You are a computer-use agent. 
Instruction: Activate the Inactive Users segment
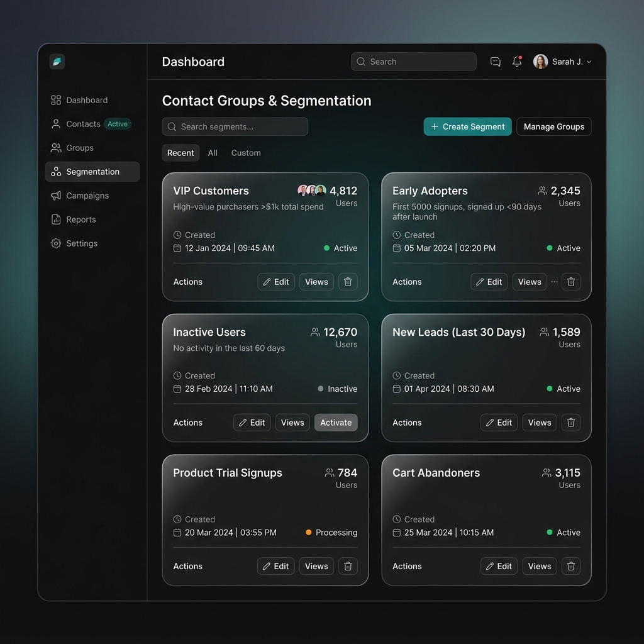pyautogui.click(x=336, y=423)
